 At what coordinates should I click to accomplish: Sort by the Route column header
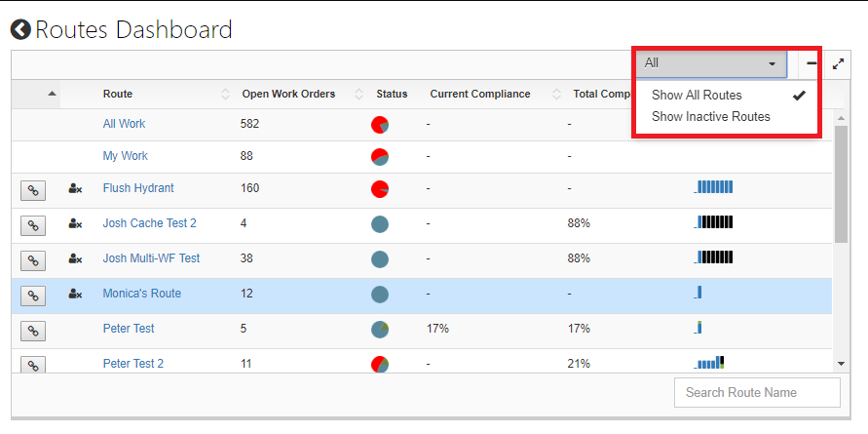click(x=118, y=95)
